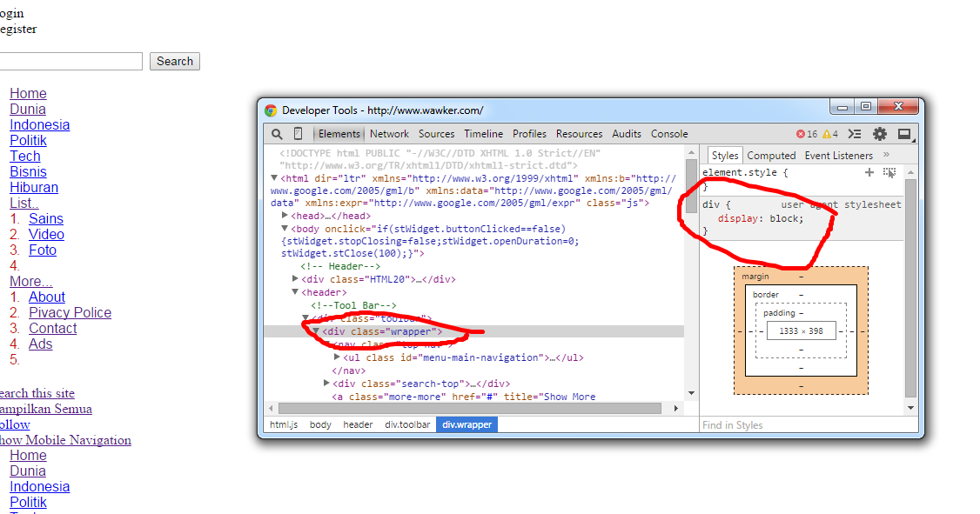Viewport: 980px width, 514px height.
Task: Open the Tech link
Action: coord(25,157)
